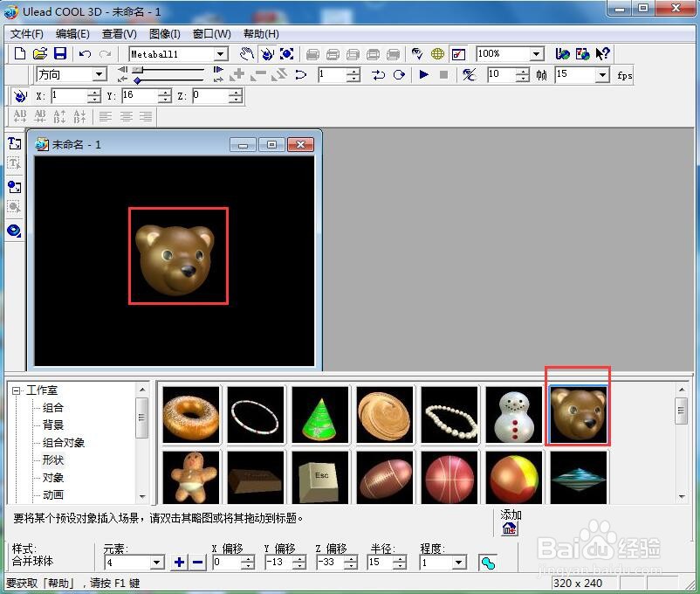The height and width of the screenshot is (594, 700).
Task: Select 组合 in the studio tree
Action: pyautogui.click(x=52, y=408)
